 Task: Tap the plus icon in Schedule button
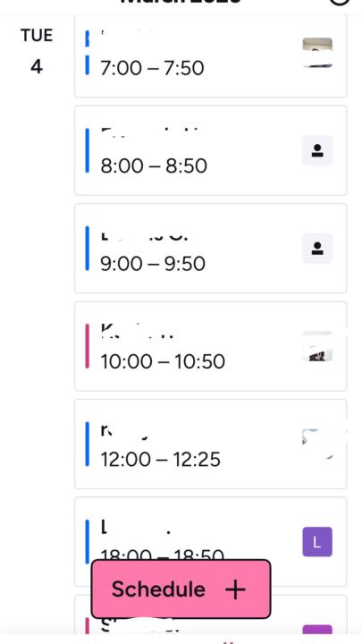(x=236, y=589)
